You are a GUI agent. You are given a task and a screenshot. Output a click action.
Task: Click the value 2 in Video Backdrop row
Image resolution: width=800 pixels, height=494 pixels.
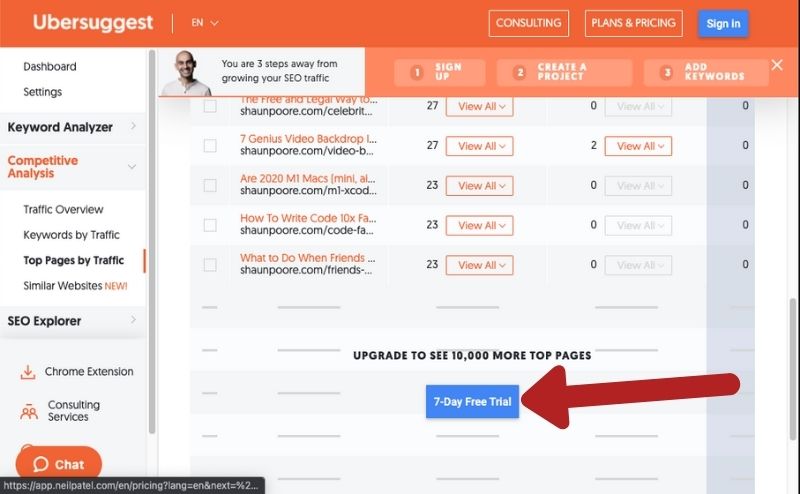(593, 145)
